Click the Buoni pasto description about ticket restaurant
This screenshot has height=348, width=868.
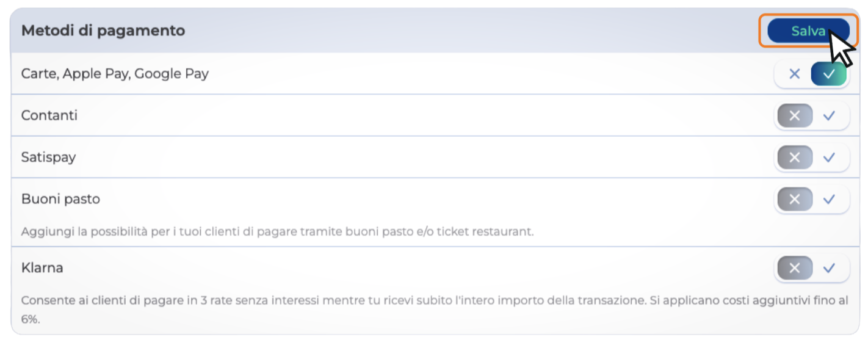[277, 232]
